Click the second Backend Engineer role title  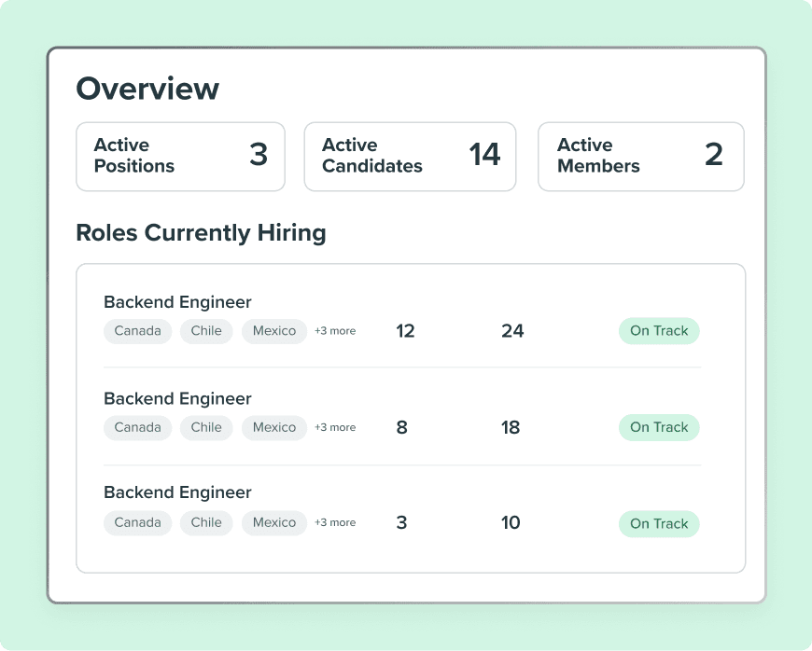coord(177,398)
